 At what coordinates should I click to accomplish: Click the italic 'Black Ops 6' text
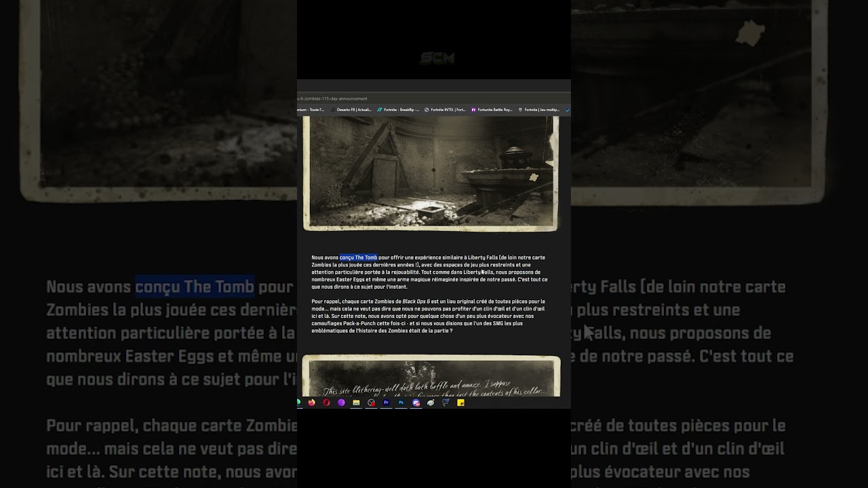[x=416, y=302]
